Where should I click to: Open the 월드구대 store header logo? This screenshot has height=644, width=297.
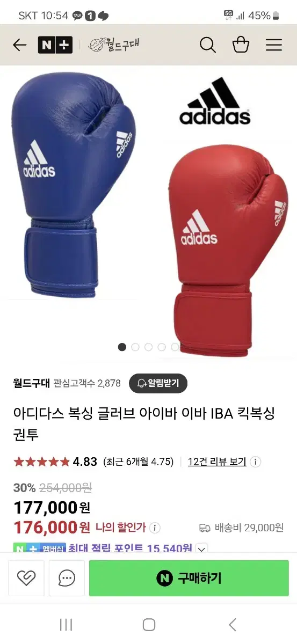point(114,45)
